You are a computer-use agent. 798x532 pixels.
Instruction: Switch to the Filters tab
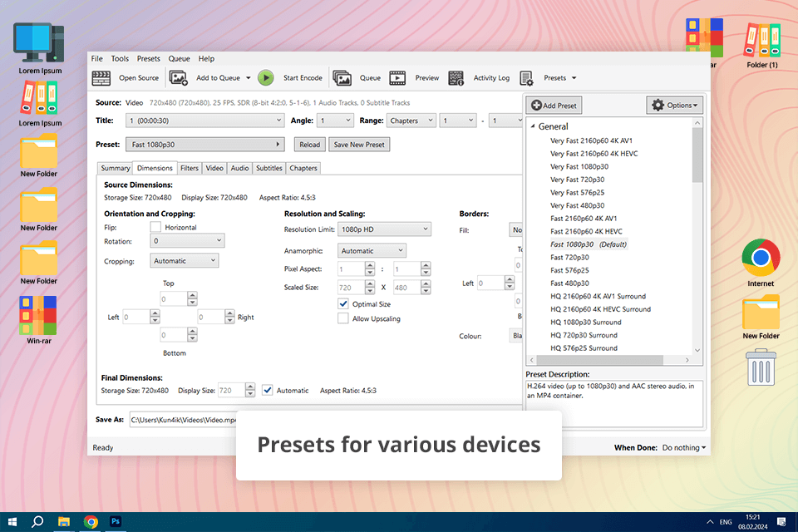[x=190, y=168]
